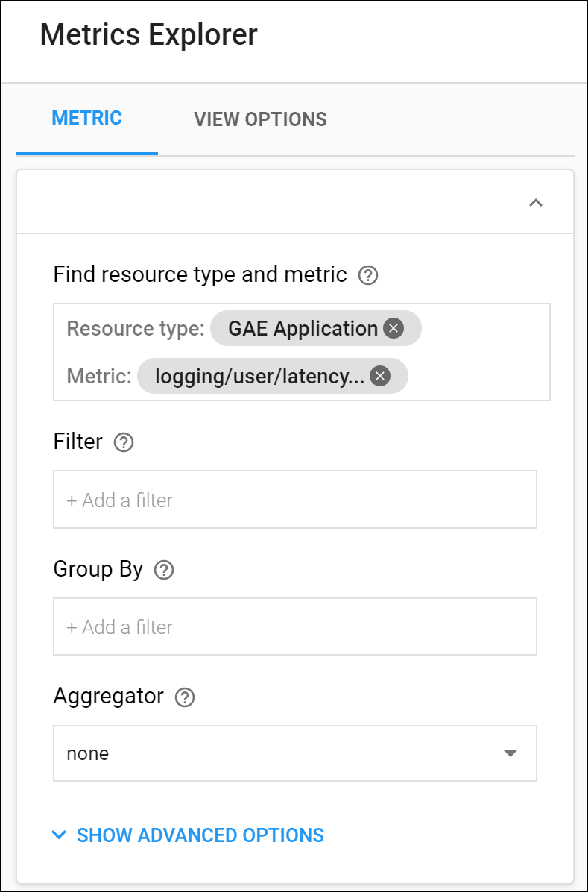
Task: Click the Group By help icon
Action: pyautogui.click(x=164, y=571)
